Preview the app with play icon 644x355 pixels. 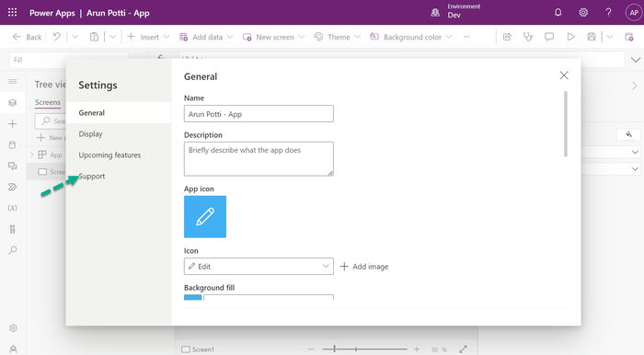[570, 37]
